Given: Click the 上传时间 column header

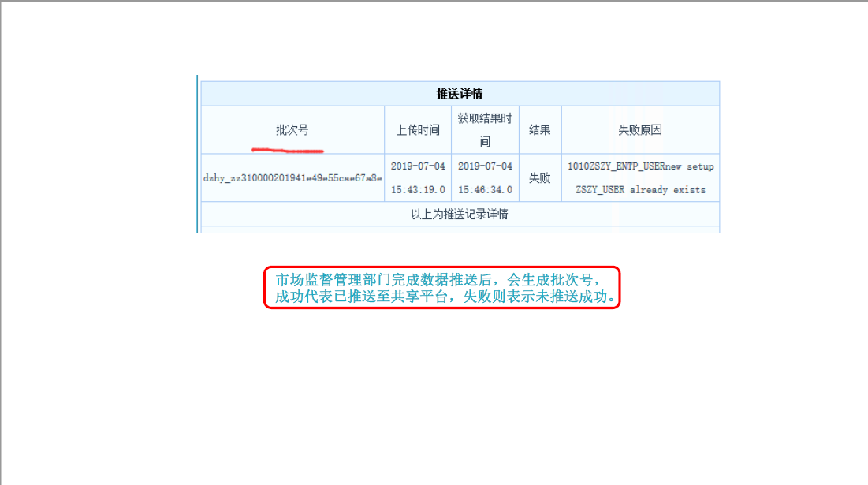Looking at the screenshot, I should [418, 130].
